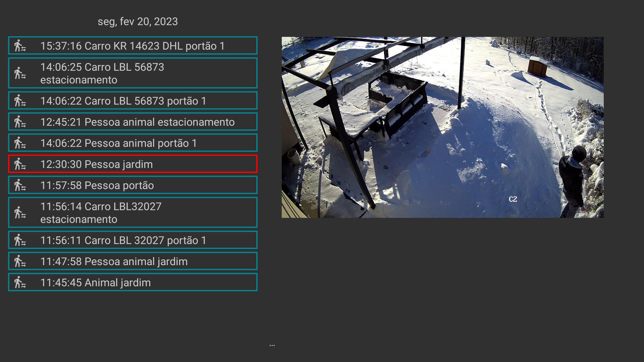Select highlighted event 12:30:30 Pessoa jardim
Screen dimensions: 644x362
[133, 164]
